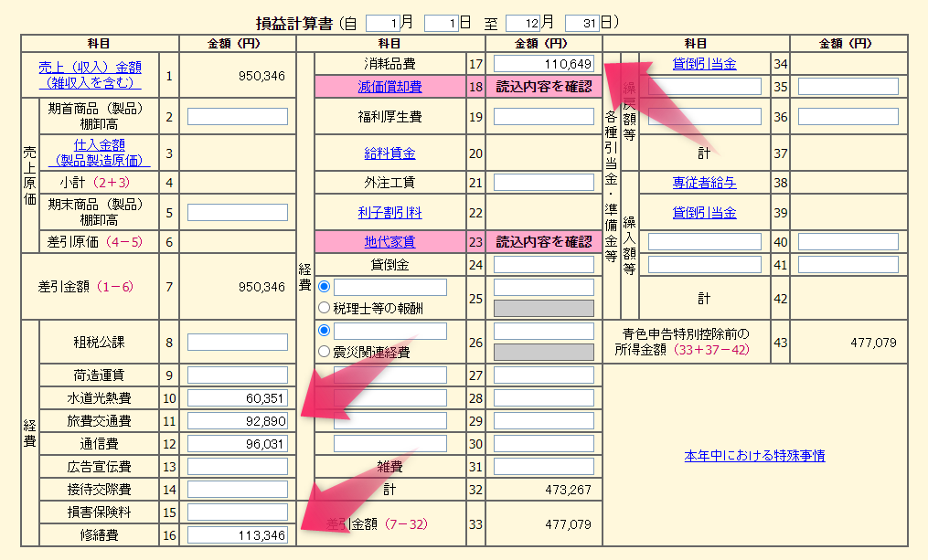
Task: Click the 期首商品棚卸高 amount field
Action: [238, 117]
